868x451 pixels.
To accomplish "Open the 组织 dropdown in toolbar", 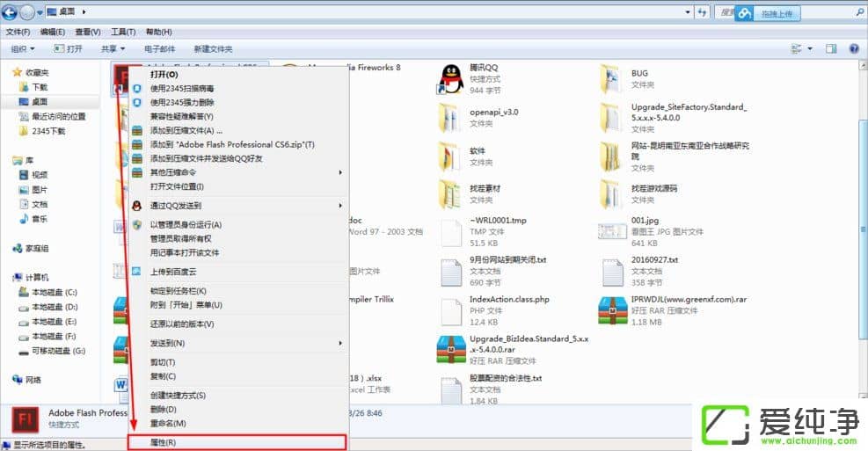I will (22, 49).
